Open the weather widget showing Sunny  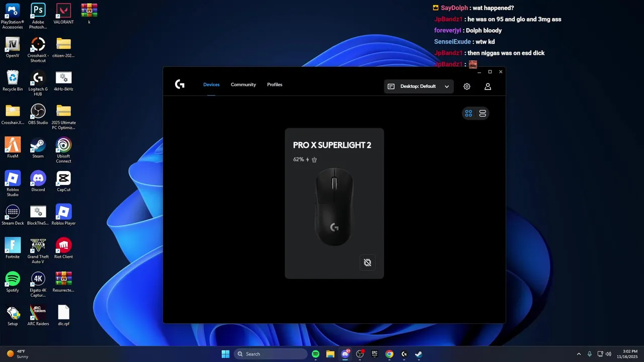[17, 354]
